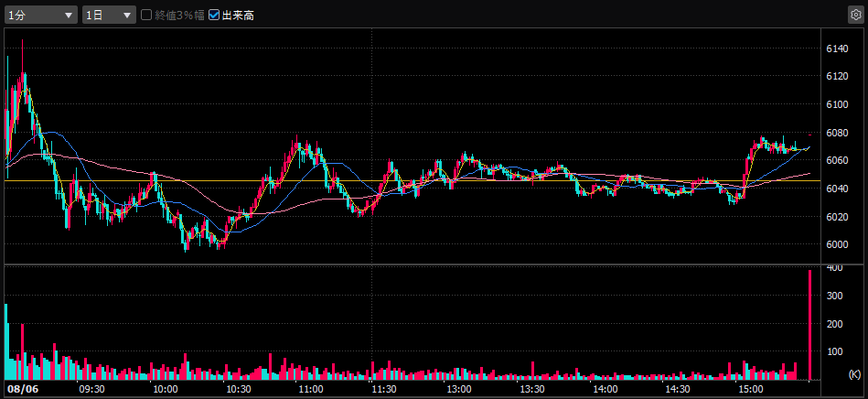Click the 6080 price axis label
Viewport: 868px width, 399px height.
click(837, 133)
